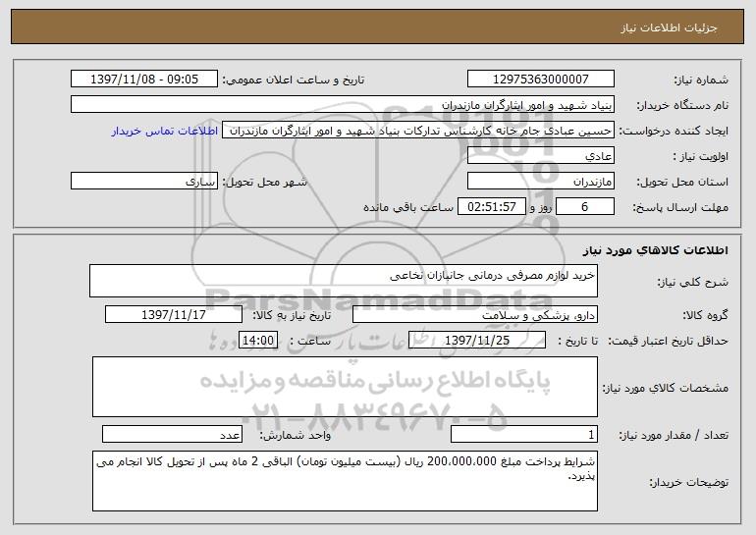Click the واحد شمارش field عدد
This screenshot has width=756, height=535.
172,434
